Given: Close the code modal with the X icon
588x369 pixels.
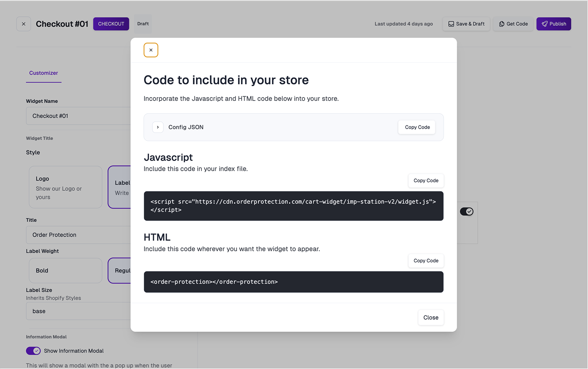Looking at the screenshot, I should tap(151, 50).
